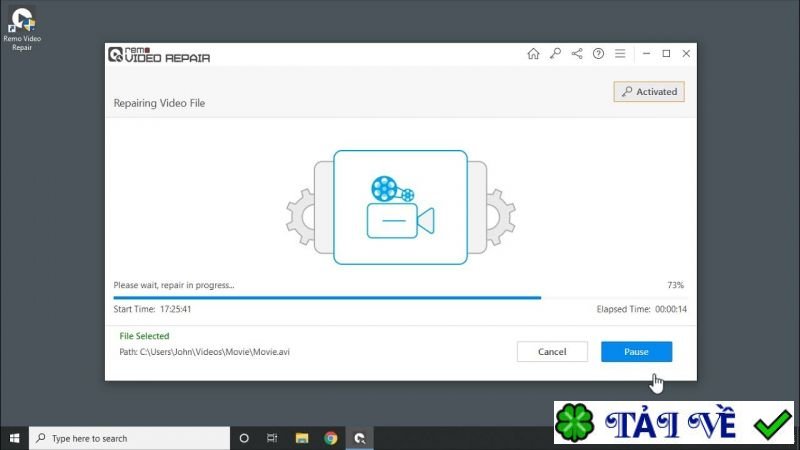Screen dimensions: 800x450
Task: Minimize the Remo Video Repair window
Action: click(x=646, y=54)
